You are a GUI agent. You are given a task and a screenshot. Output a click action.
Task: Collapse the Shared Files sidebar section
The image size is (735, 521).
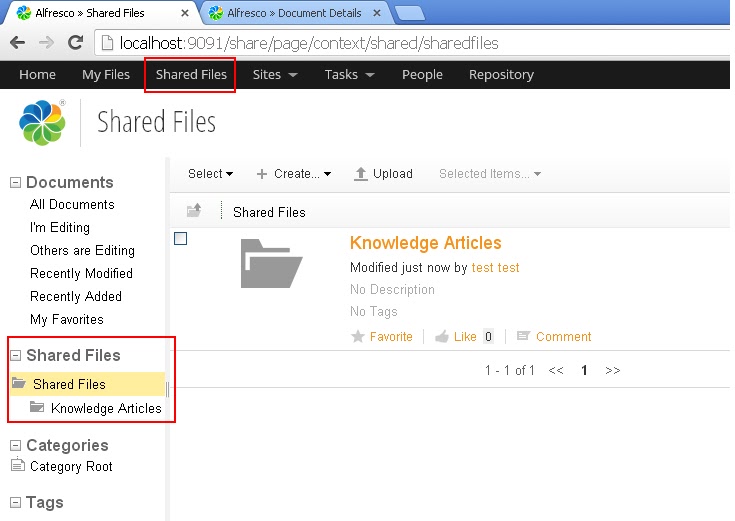[15, 355]
